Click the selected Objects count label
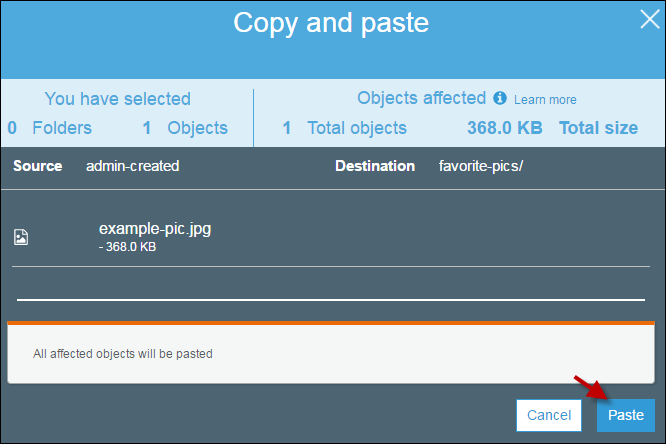The image size is (666, 444). [x=185, y=128]
